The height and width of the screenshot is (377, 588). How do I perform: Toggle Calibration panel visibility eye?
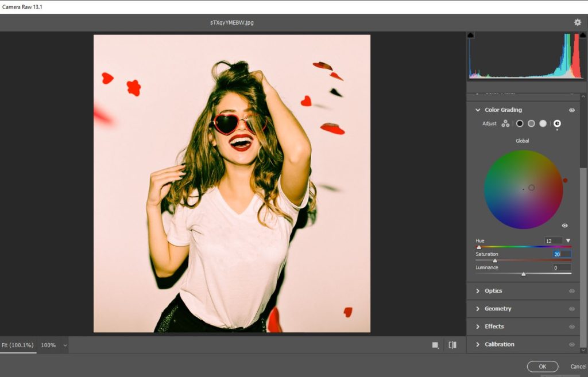click(x=571, y=345)
